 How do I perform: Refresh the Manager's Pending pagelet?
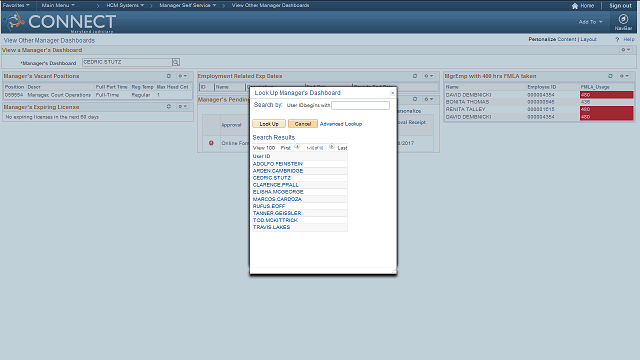pos(415,99)
